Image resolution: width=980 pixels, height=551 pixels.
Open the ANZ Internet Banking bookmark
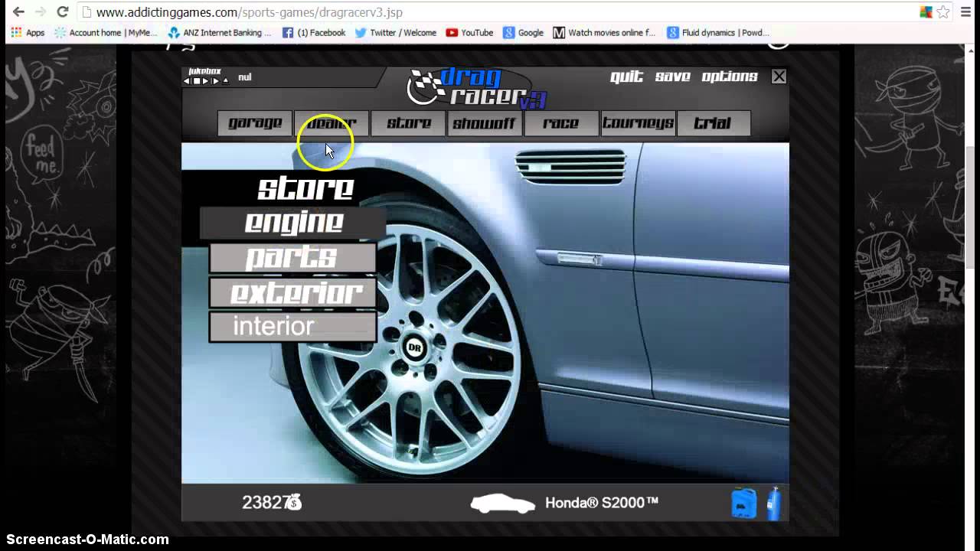pyautogui.click(x=219, y=33)
